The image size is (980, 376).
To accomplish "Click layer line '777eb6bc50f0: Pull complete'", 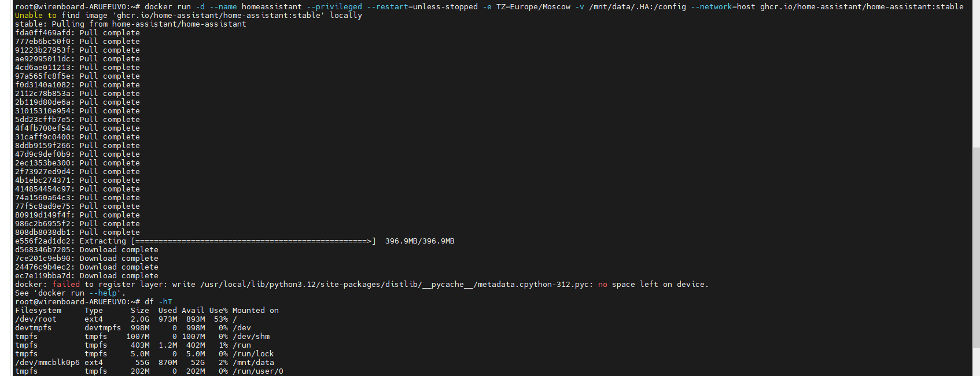I will click(78, 42).
